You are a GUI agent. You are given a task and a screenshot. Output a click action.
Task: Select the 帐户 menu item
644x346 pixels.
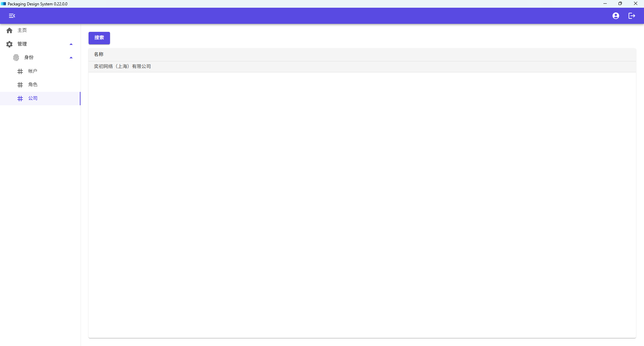coord(40,71)
